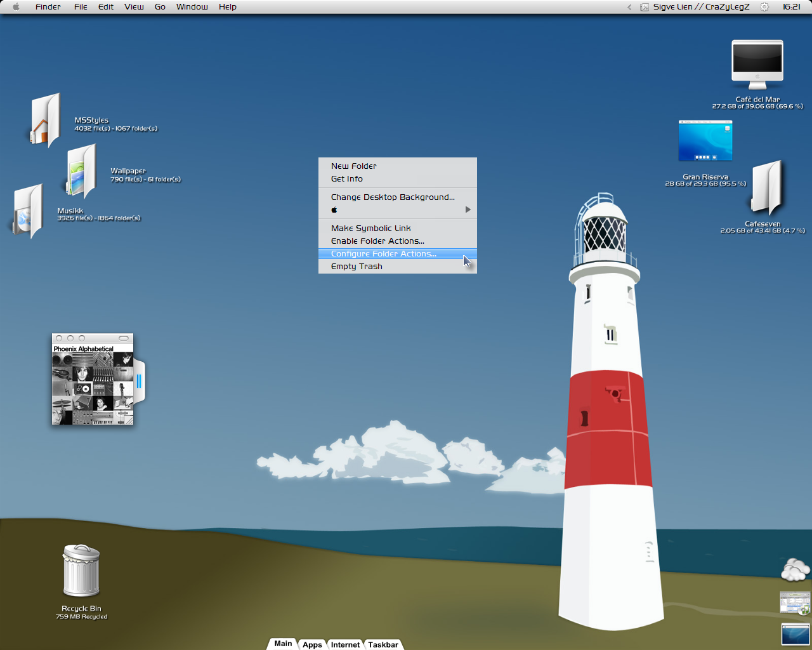Click the left chevron in the menu bar tray

pos(629,7)
